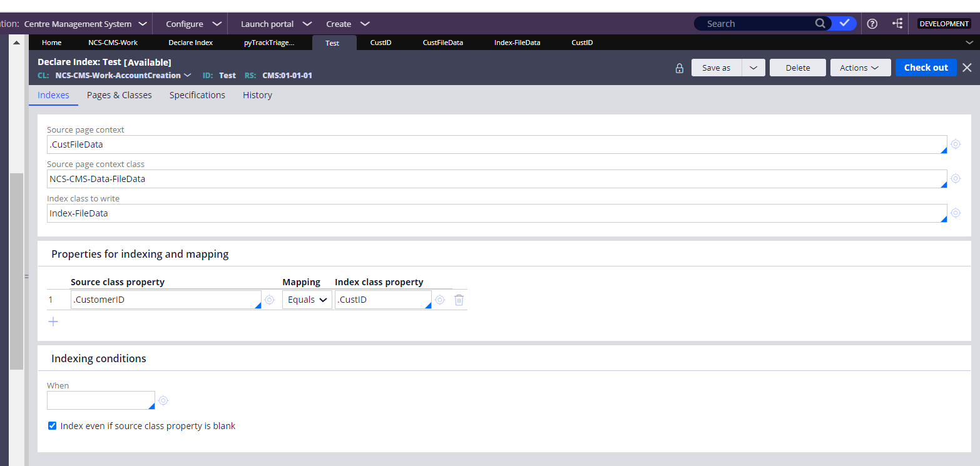Add a new property mapping row

click(x=53, y=322)
